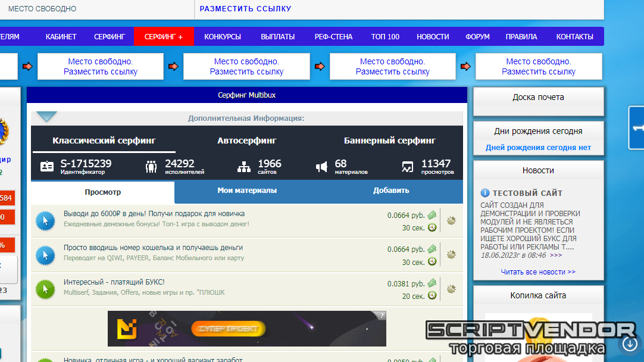Screen dimensions: 644x362
Task: Click the Новости sidebar panel header
Action: [x=538, y=170]
